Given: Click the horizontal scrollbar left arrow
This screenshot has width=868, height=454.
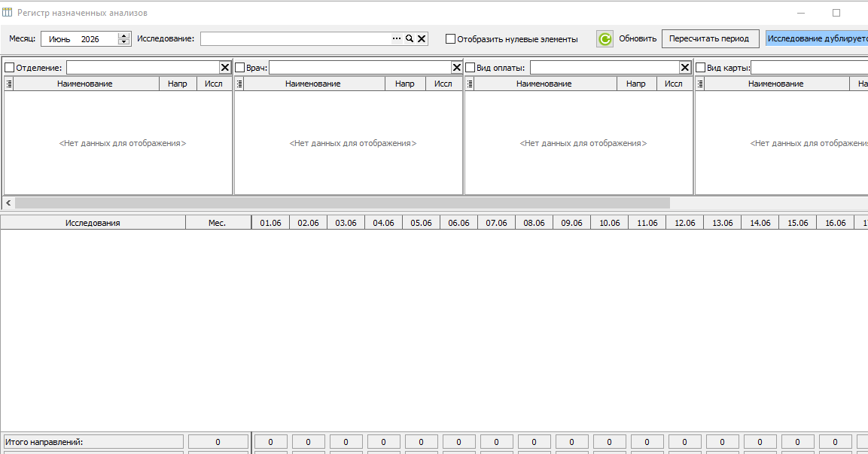Looking at the screenshot, I should 8,203.
